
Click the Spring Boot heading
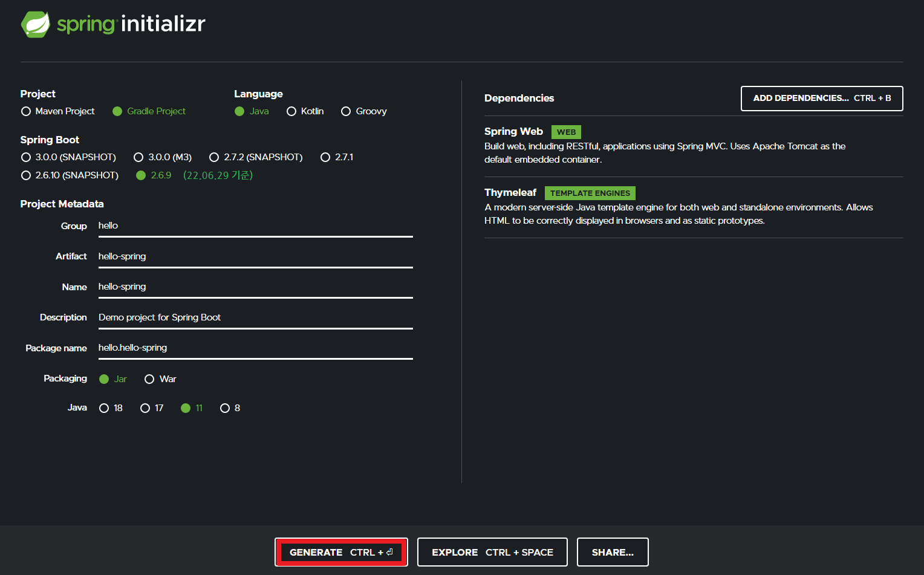tap(50, 140)
